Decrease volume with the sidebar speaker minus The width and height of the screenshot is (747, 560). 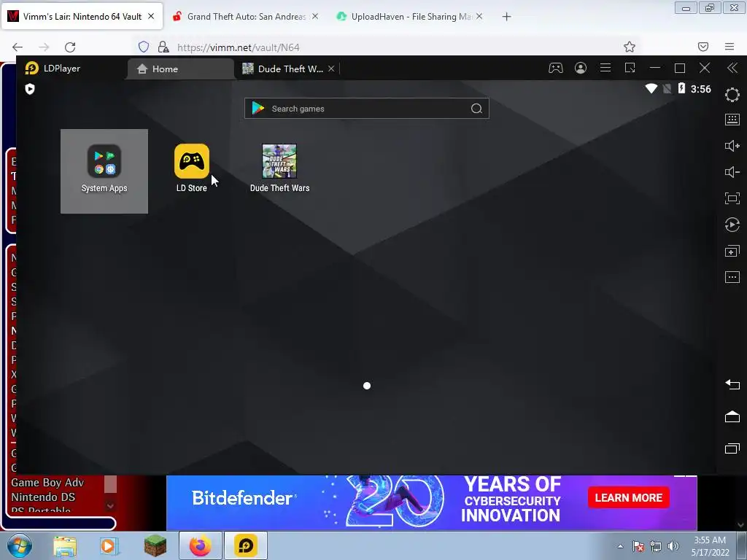[732, 172]
